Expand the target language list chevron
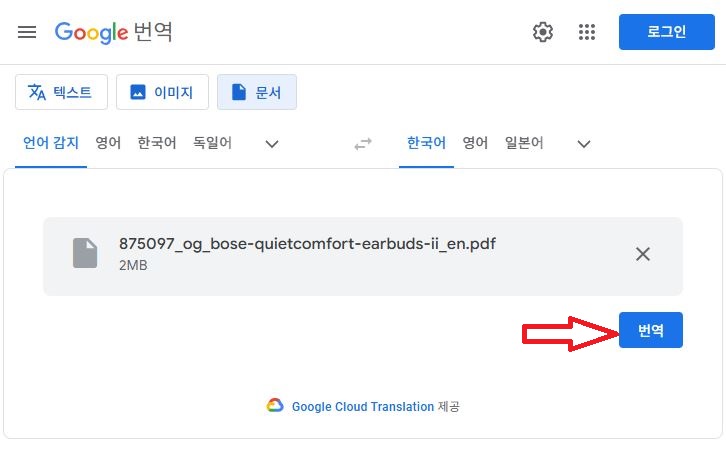This screenshot has width=726, height=451. coord(584,144)
